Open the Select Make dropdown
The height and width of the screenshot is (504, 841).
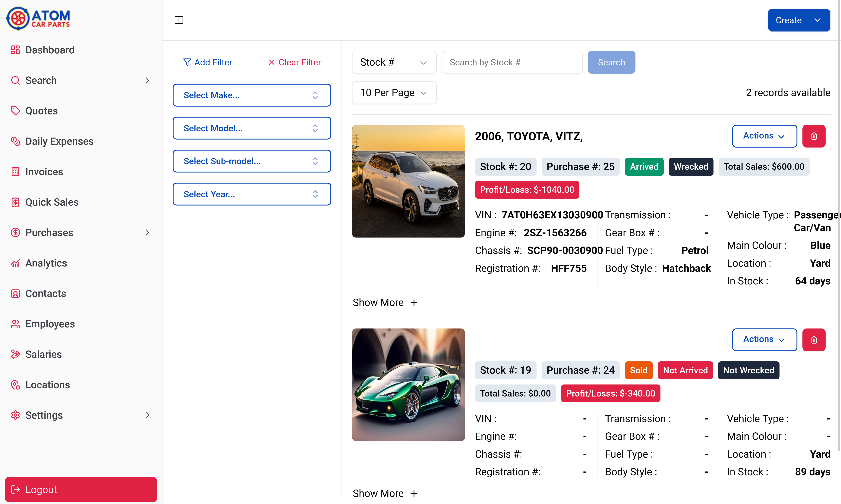click(x=251, y=95)
